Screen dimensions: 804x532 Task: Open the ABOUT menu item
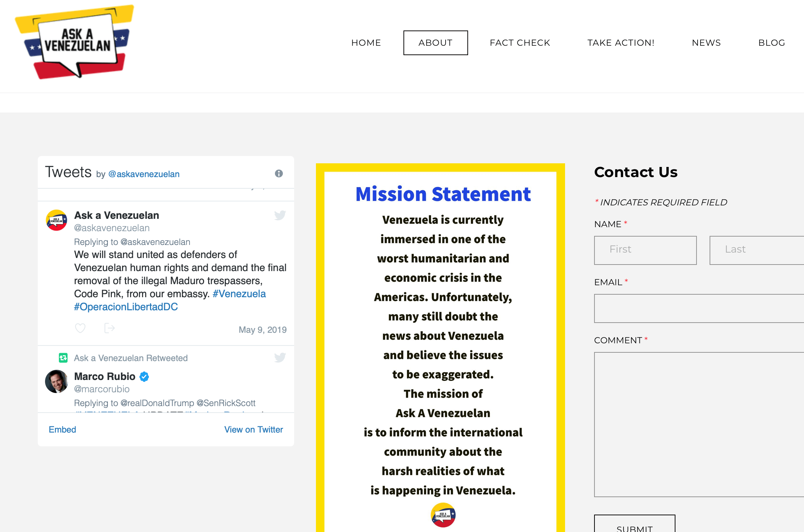[435, 43]
